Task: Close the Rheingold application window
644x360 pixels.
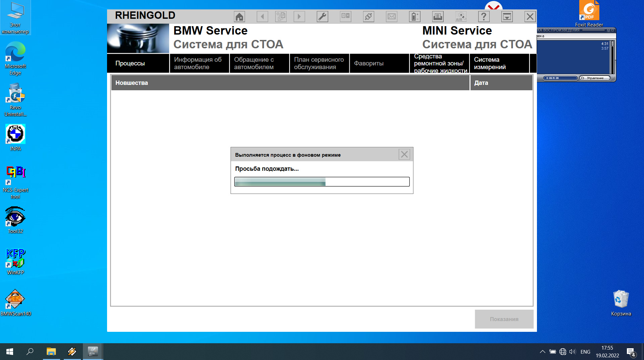Action: [x=530, y=16]
